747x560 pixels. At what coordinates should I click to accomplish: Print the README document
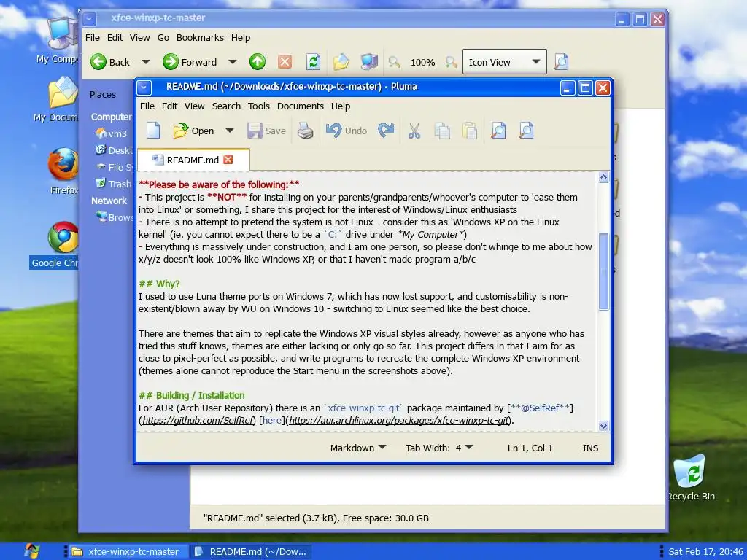tap(306, 131)
